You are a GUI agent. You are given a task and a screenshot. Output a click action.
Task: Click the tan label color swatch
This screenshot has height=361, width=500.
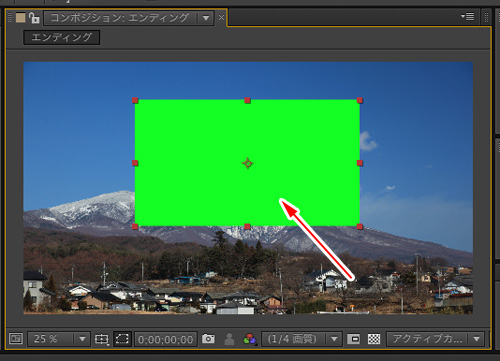click(x=21, y=18)
